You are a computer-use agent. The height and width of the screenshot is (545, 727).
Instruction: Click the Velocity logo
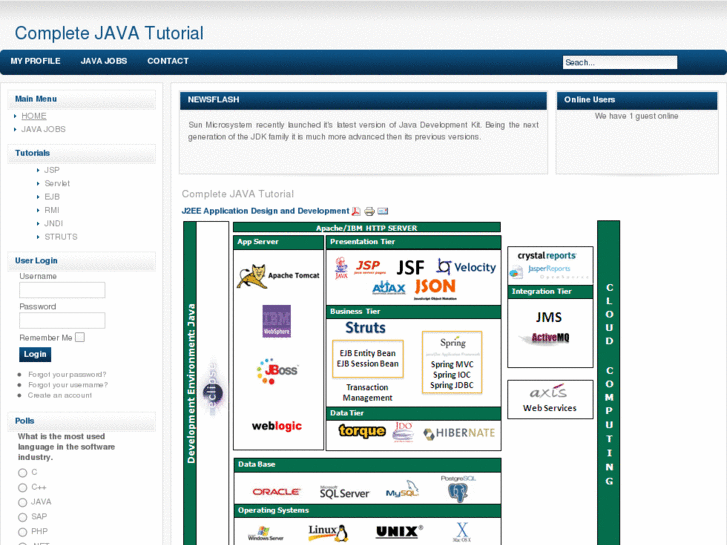[x=466, y=267]
